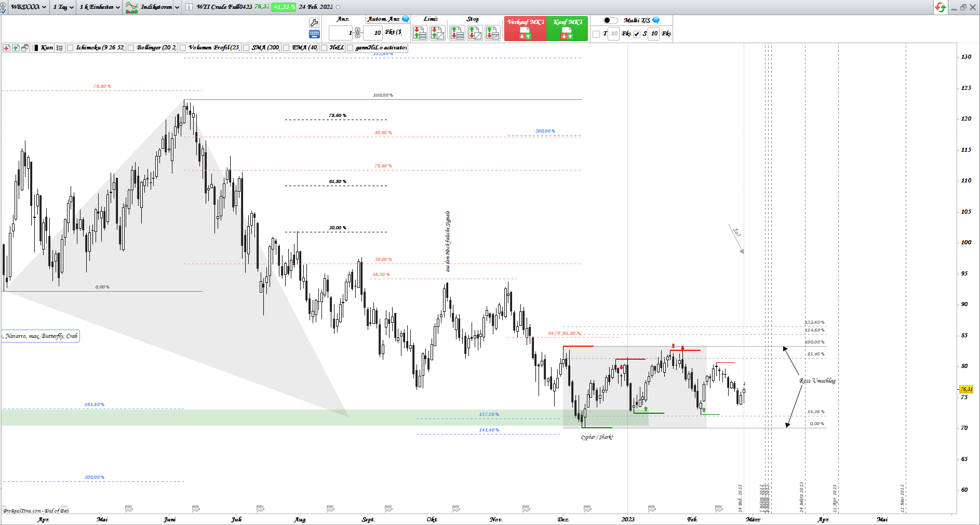Screen dimensions: 980x525
Task: Click the time-axis event icon right after 'Feb.'
Action: (x=719, y=508)
